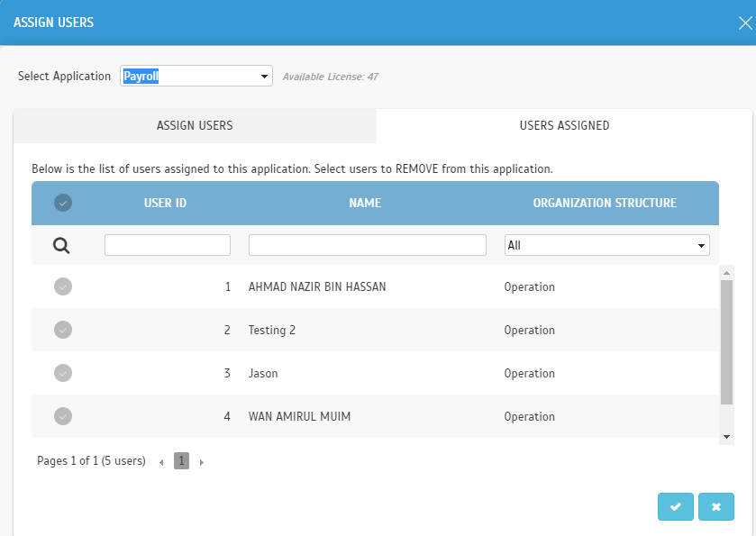Viewport: 756px width, 536px height.
Task: Select page 1 in the pagination
Action: (x=181, y=461)
